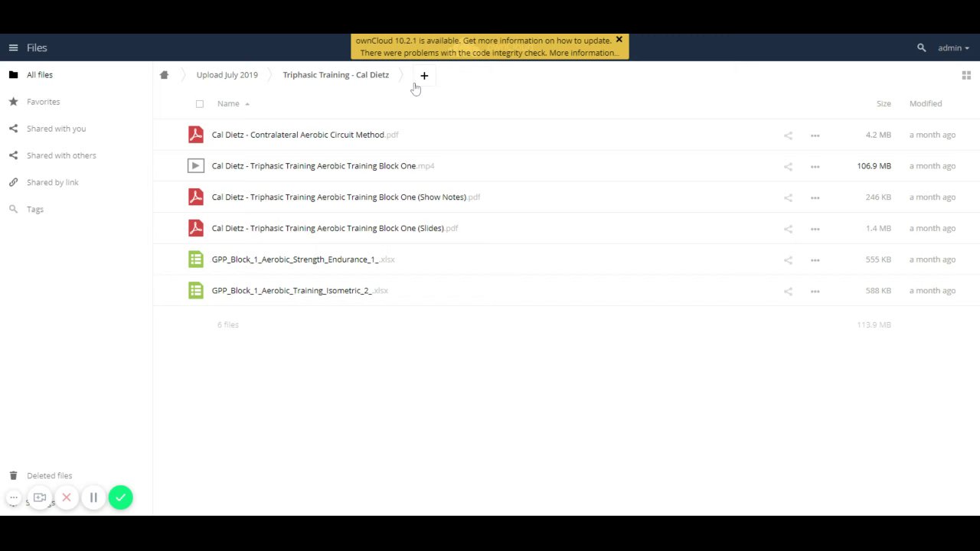Click the Tags magnifier icon in sidebar

point(13,209)
